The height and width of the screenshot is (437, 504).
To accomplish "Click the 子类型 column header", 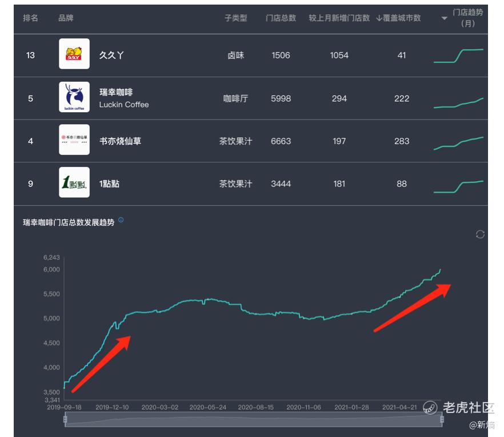I will pos(235,18).
